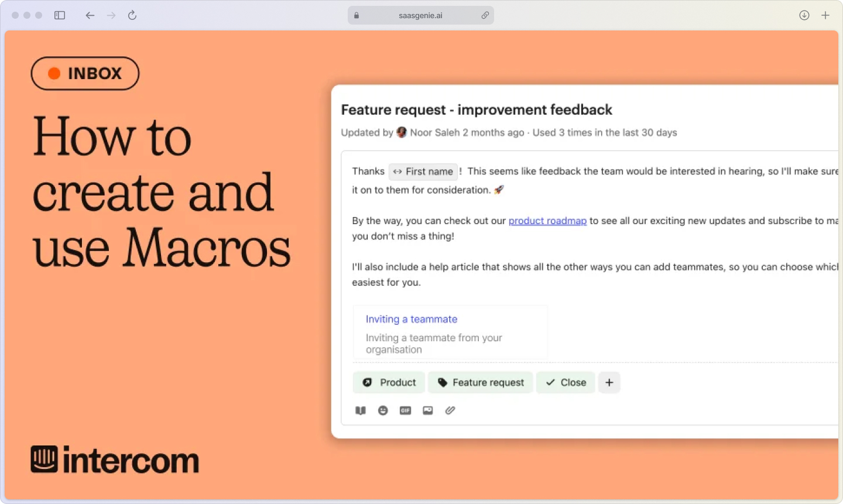Open the insert article (book) icon
This screenshot has height=504, width=843.
click(361, 410)
